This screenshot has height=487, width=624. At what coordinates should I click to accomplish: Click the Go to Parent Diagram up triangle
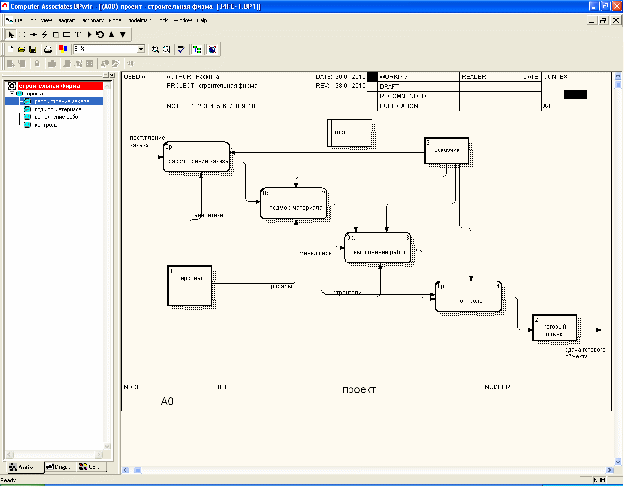click(111, 34)
